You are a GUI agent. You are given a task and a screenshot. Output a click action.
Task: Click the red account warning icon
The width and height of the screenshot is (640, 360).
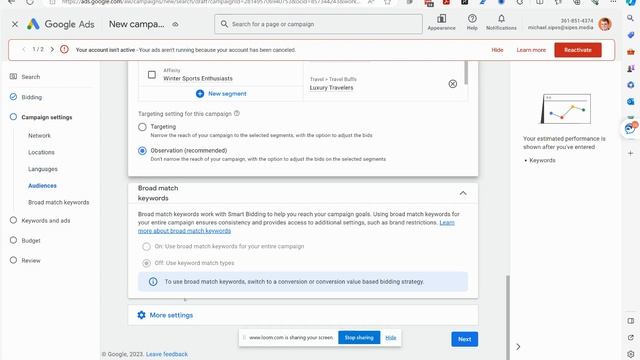coord(64,50)
